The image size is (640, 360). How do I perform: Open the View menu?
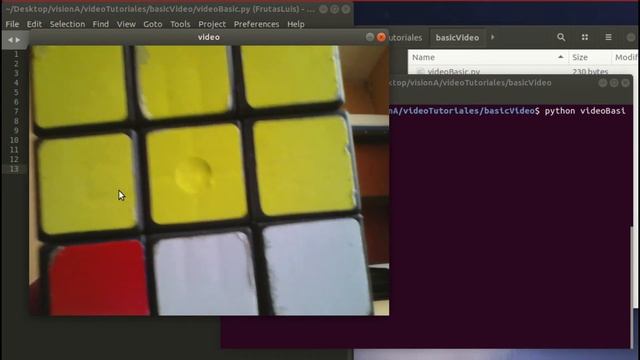126,24
